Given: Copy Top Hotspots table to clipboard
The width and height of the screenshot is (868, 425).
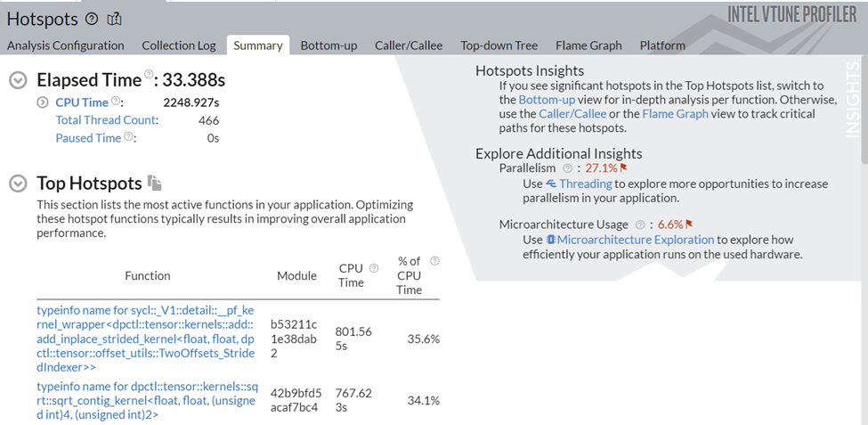Looking at the screenshot, I should [155, 184].
